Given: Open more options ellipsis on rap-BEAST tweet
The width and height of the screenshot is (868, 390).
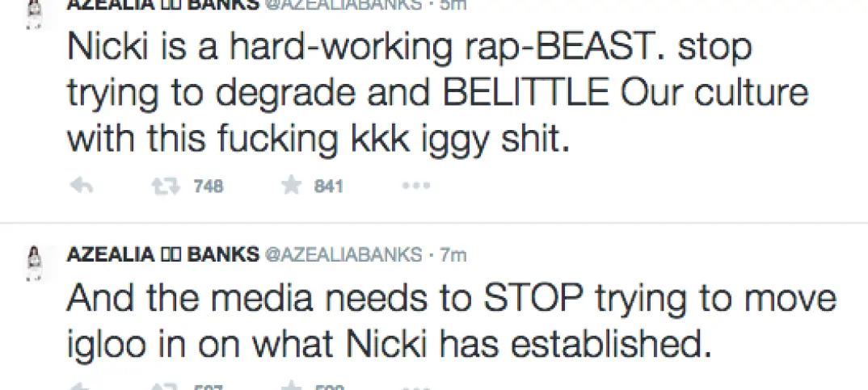Looking at the screenshot, I should 415,187.
